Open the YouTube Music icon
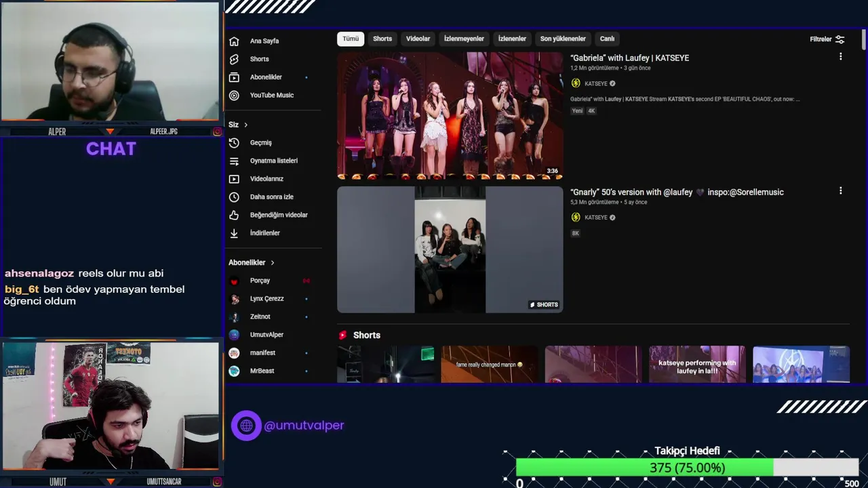This screenshot has height=488, width=868. pyautogui.click(x=234, y=96)
